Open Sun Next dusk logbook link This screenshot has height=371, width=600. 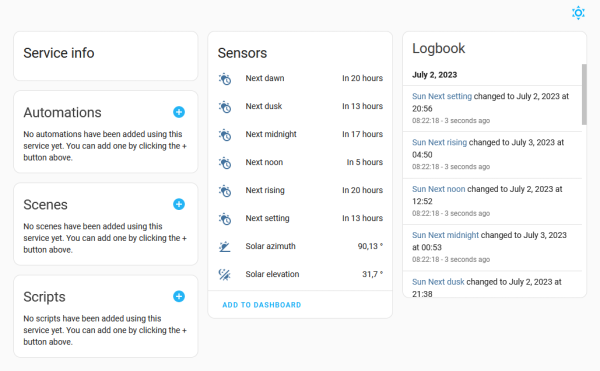(x=438, y=282)
